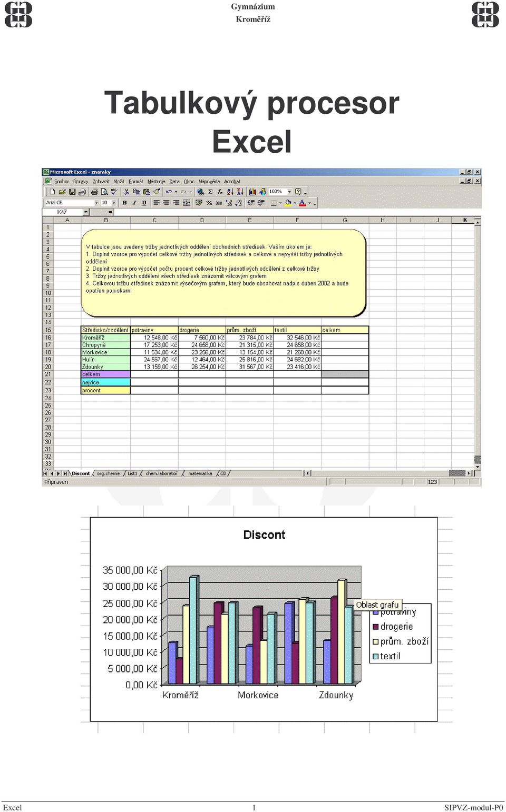506x812 pixels.
Task: Apply the Percent style icon
Action: tap(209, 203)
